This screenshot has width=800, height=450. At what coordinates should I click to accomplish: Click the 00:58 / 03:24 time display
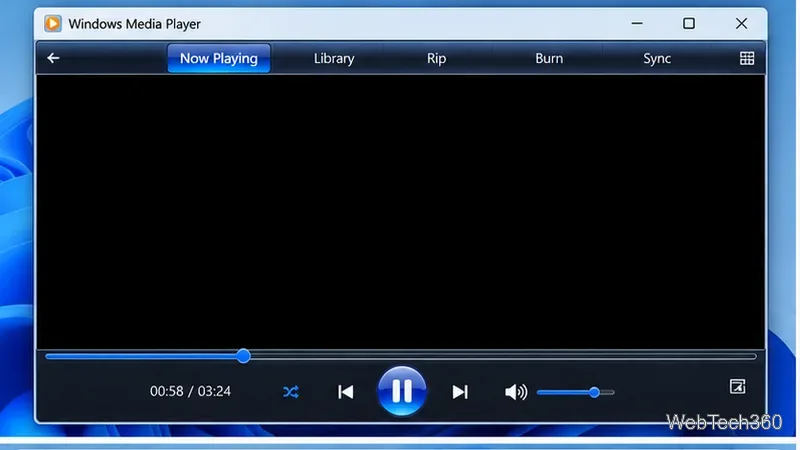tap(190, 391)
